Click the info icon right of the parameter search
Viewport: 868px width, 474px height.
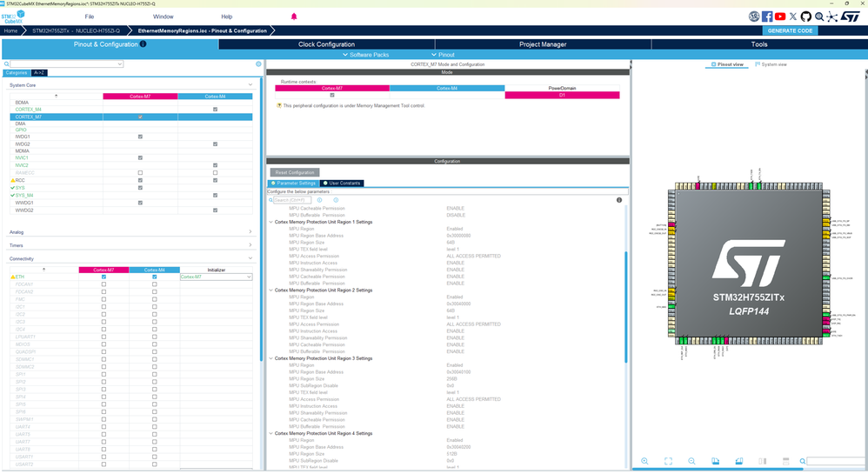619,200
